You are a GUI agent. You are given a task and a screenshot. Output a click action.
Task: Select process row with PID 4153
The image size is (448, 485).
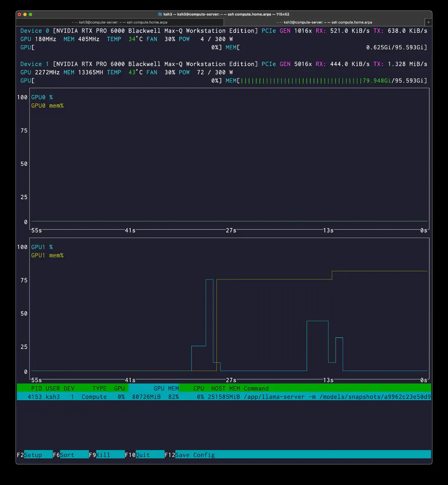(x=224, y=396)
